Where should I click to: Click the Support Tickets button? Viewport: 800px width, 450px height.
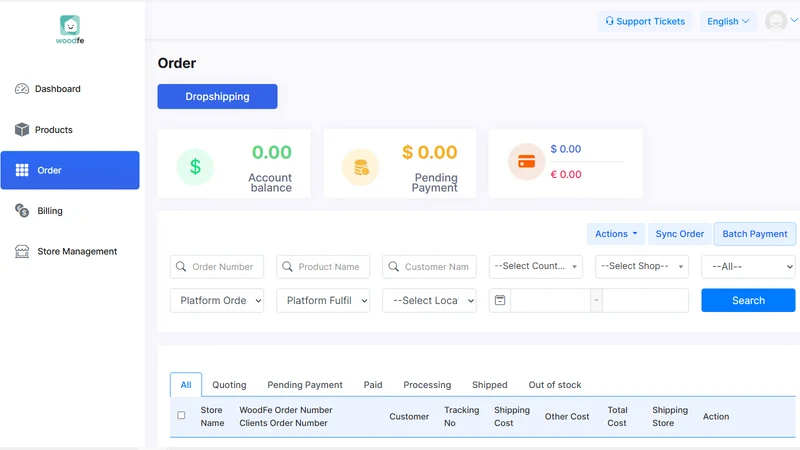coord(645,21)
